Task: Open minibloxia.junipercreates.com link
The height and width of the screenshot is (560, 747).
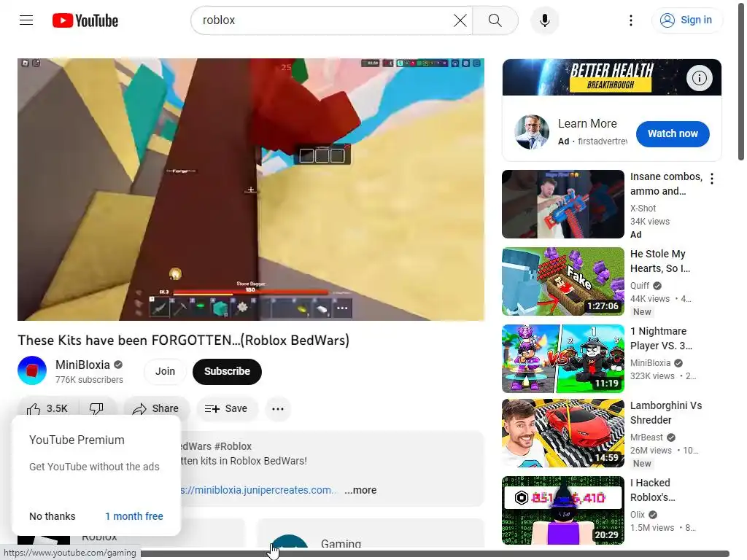Action: pos(258,490)
